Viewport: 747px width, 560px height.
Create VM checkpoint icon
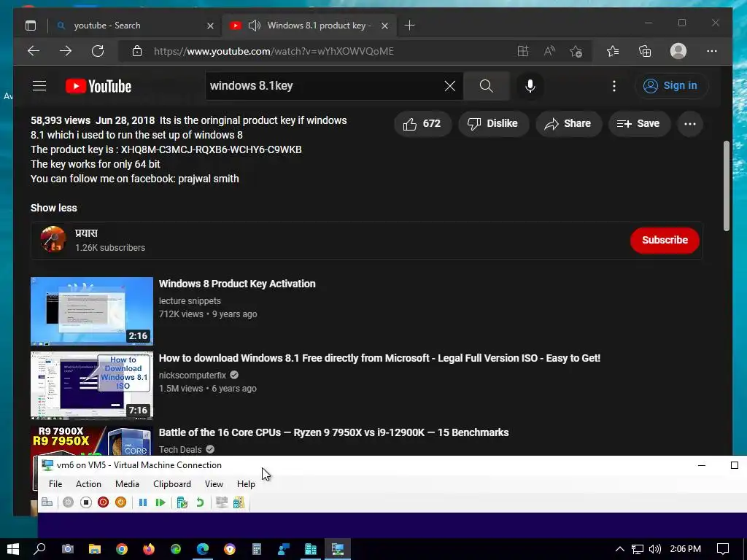[182, 502]
